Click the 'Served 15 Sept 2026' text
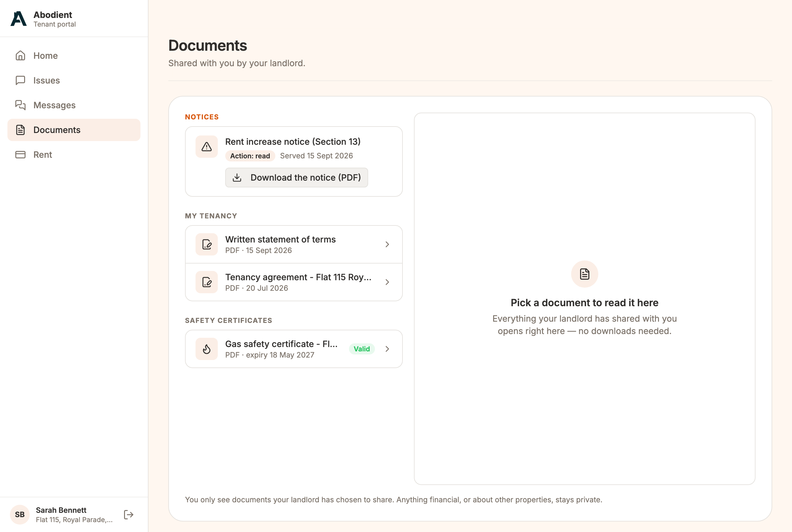The width and height of the screenshot is (792, 532). pyautogui.click(x=316, y=156)
